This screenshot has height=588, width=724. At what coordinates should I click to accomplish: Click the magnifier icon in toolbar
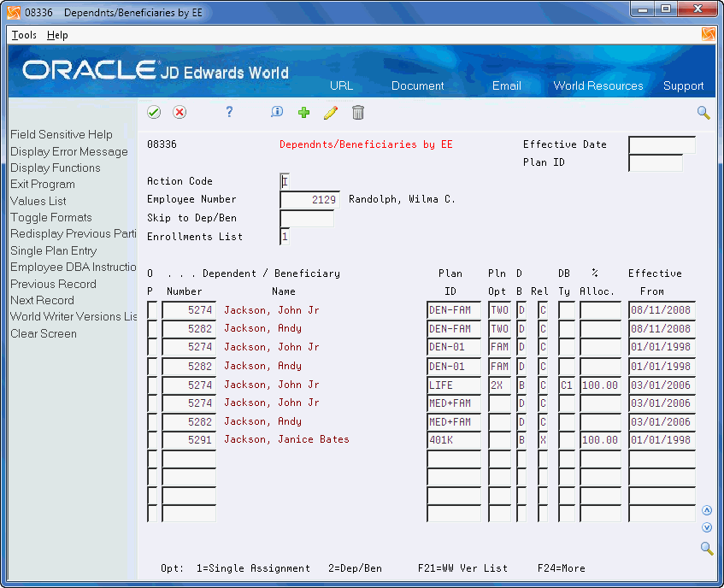pos(703,112)
